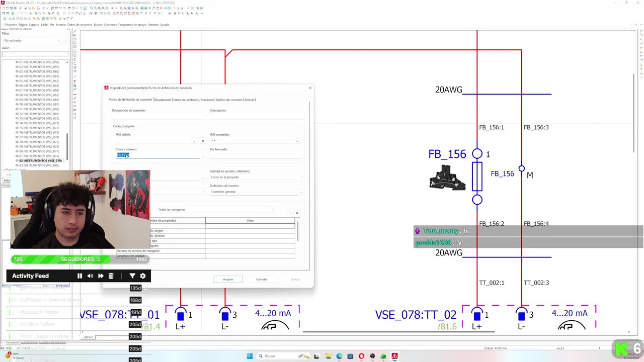The image size is (644, 362).
Task: Switch to Datos de símbolos / funciones tab
Action: tap(194, 100)
